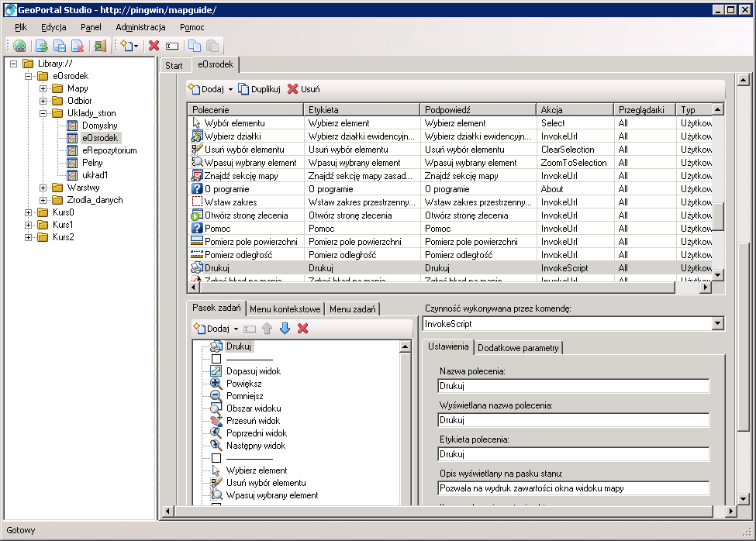Click the red X delete icon in main toolbar

154,46
